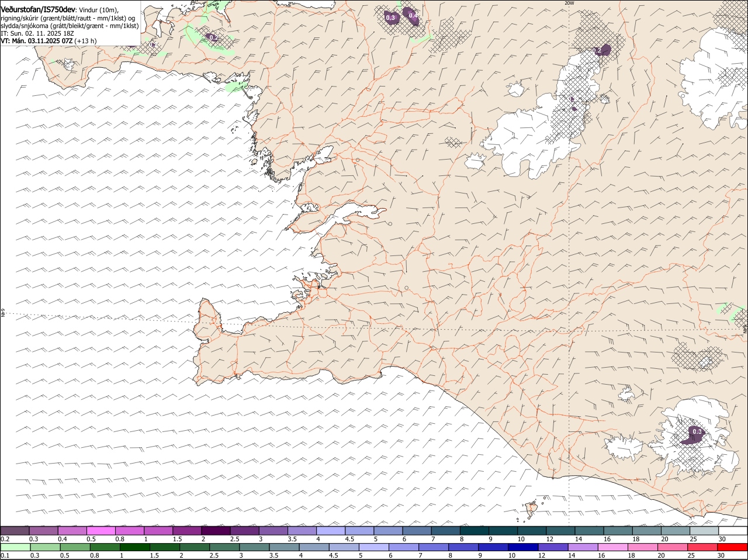This screenshot has width=748, height=560.
Task: Click the 'Vindur (10m)' legend description text
Action: point(98,10)
